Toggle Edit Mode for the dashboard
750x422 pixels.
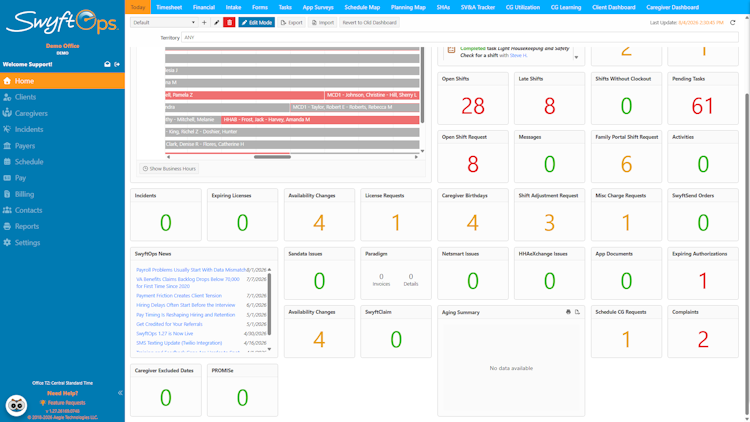pyautogui.click(x=256, y=22)
